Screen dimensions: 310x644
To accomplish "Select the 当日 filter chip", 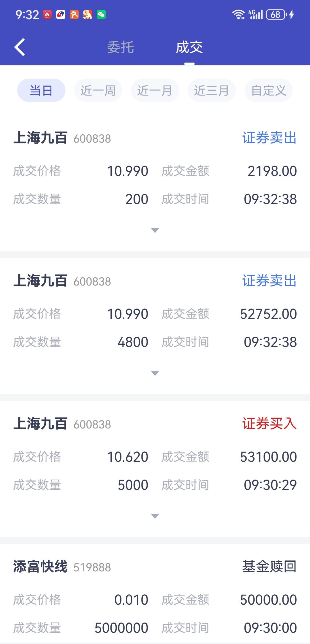I will tap(41, 90).
